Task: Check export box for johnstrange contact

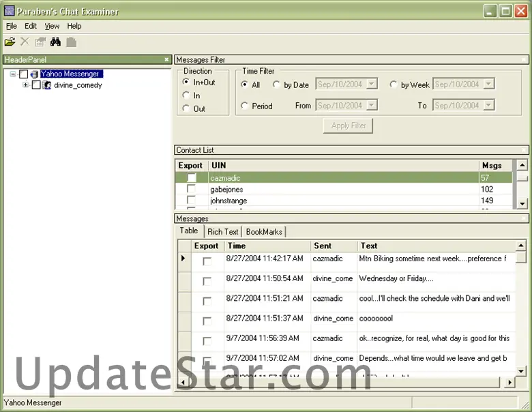Action: pos(192,200)
